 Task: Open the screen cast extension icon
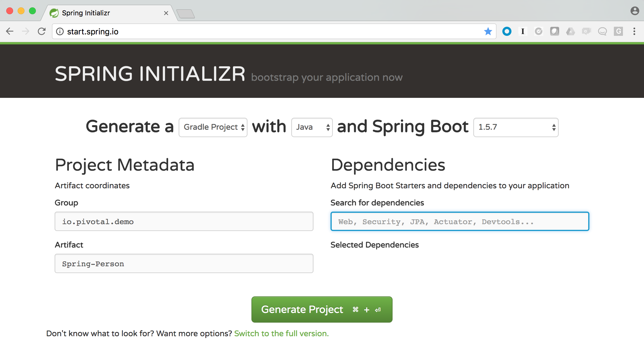587,31
